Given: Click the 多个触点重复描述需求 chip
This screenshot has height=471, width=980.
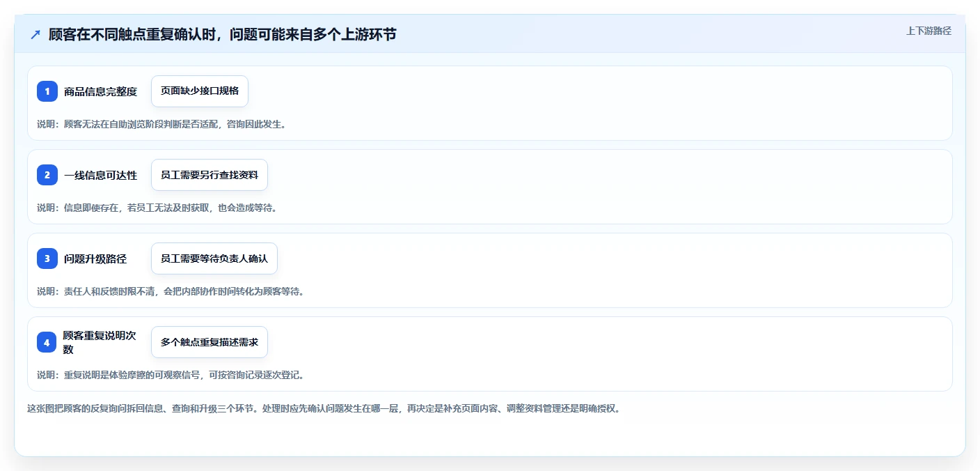Looking at the screenshot, I should point(210,342).
